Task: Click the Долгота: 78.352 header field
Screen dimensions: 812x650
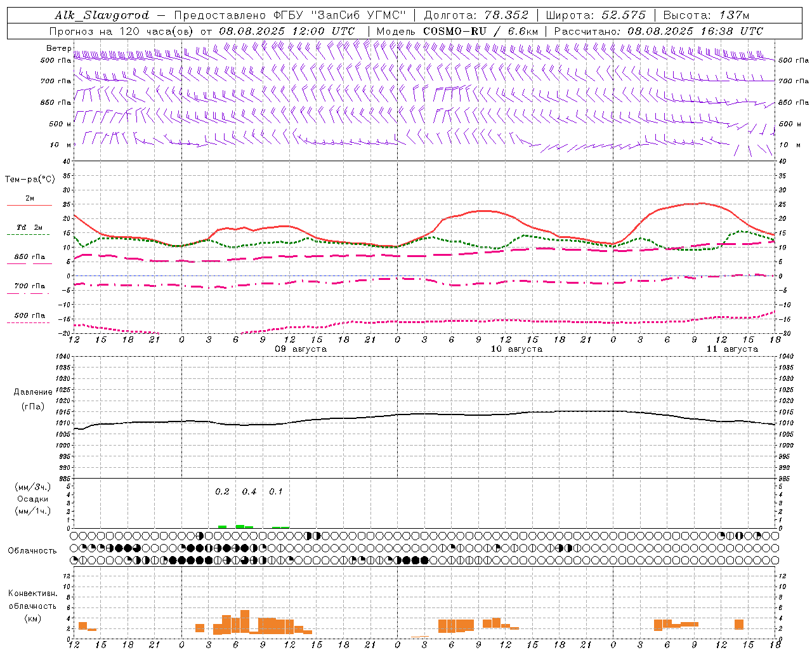Action: click(475, 15)
